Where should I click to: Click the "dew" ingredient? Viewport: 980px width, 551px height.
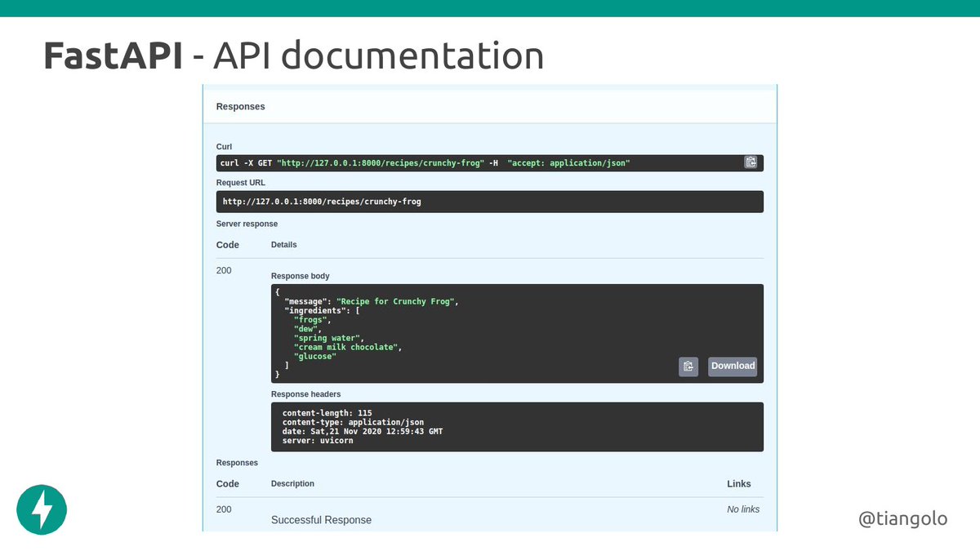point(307,329)
